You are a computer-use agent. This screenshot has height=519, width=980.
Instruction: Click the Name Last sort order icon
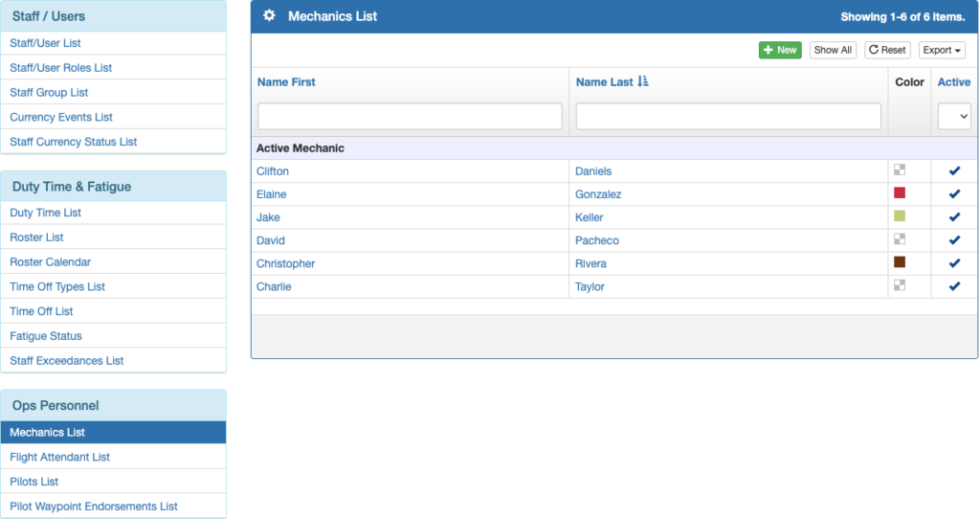[x=643, y=82]
